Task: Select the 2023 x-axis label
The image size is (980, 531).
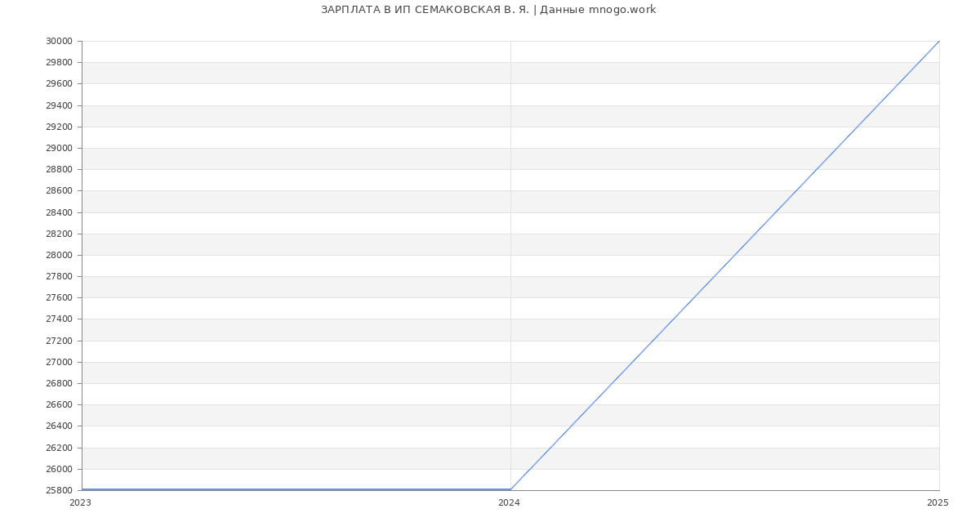Action: pos(80,503)
